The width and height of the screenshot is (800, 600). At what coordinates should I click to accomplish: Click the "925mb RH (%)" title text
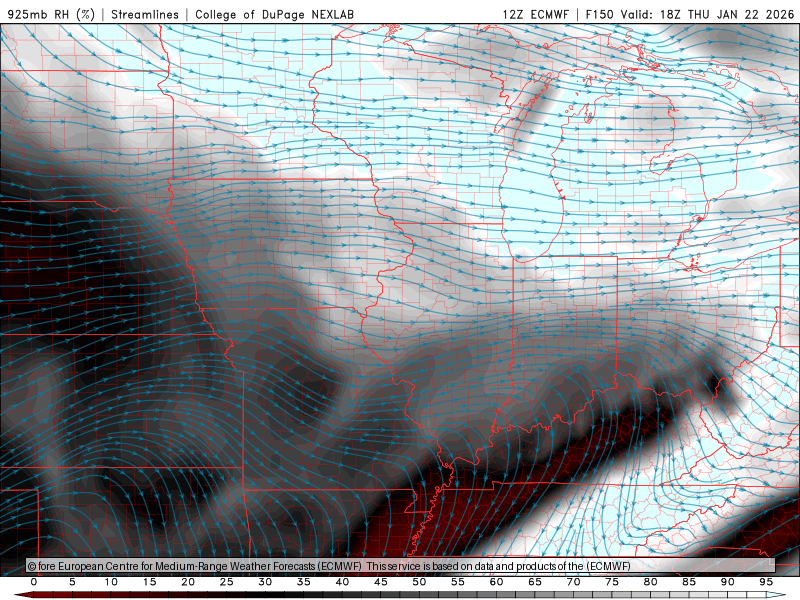click(51, 14)
